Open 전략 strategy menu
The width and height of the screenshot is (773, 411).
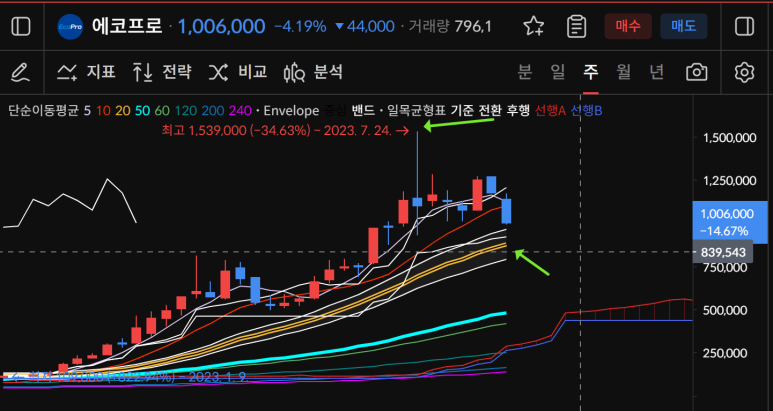click(162, 72)
